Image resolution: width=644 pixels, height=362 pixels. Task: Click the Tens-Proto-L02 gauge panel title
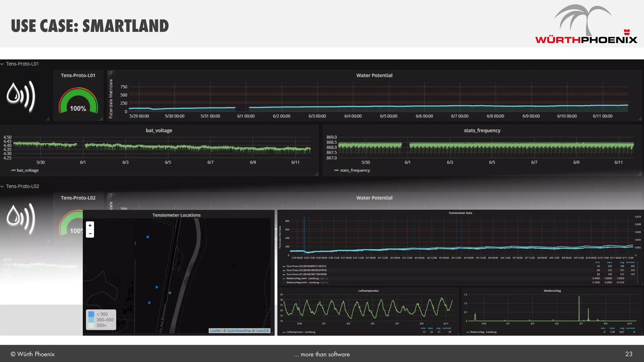coord(78,198)
